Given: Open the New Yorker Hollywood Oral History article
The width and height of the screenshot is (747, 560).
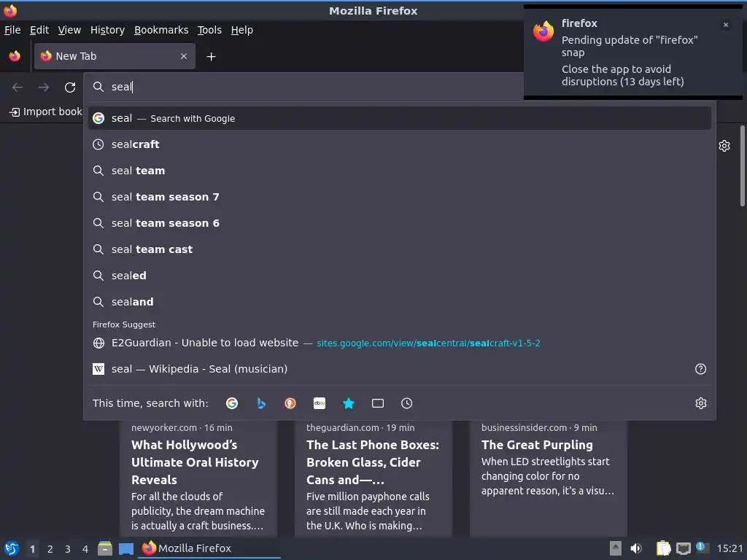Looking at the screenshot, I should point(198,478).
